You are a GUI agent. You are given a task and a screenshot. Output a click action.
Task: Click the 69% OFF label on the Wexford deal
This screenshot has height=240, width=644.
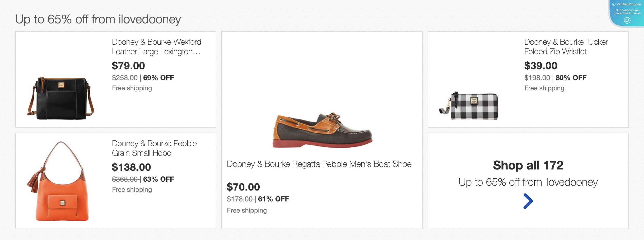coord(159,78)
